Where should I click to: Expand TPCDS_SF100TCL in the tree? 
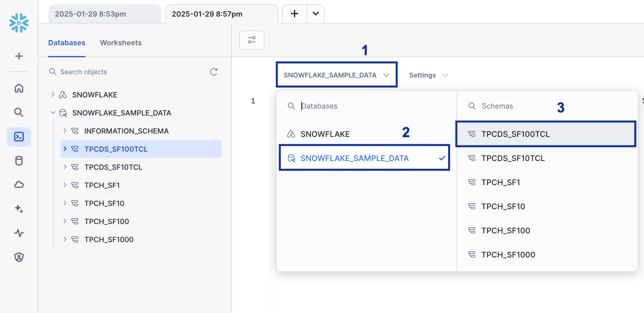[65, 149]
